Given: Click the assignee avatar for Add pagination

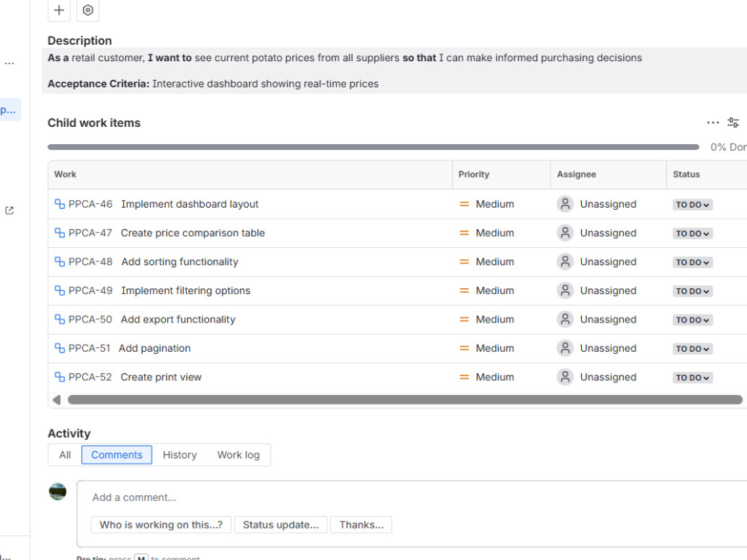Looking at the screenshot, I should [x=565, y=348].
